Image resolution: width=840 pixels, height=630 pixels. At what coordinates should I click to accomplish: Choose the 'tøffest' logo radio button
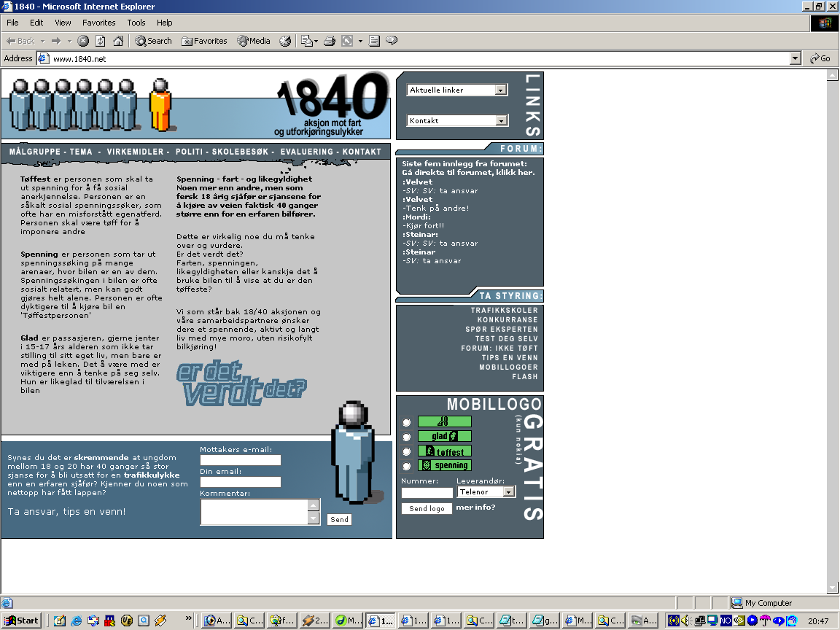[x=406, y=452]
